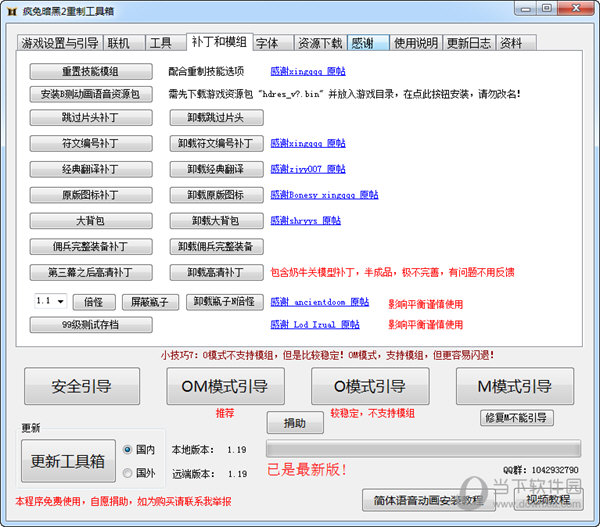Click the 修复M不能引导 button
The image size is (600, 527).
click(516, 418)
